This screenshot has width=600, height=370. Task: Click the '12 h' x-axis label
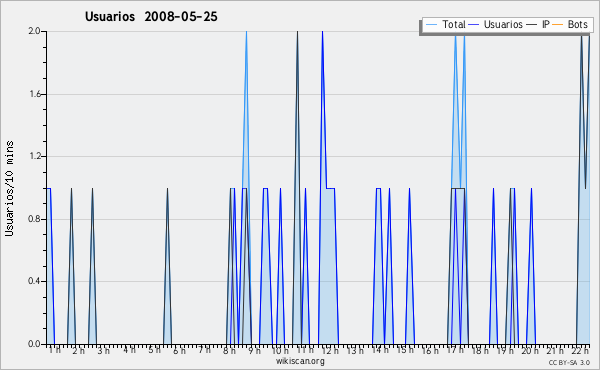click(x=330, y=350)
